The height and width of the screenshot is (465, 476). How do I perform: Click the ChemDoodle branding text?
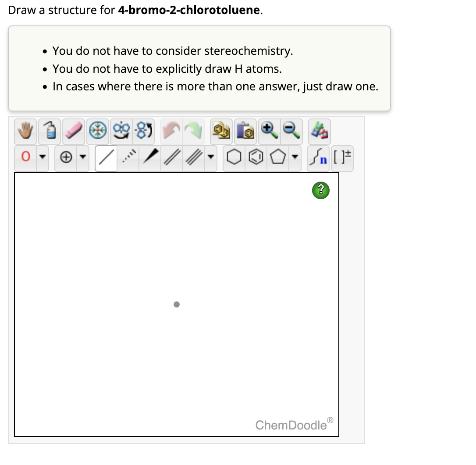[292, 424]
